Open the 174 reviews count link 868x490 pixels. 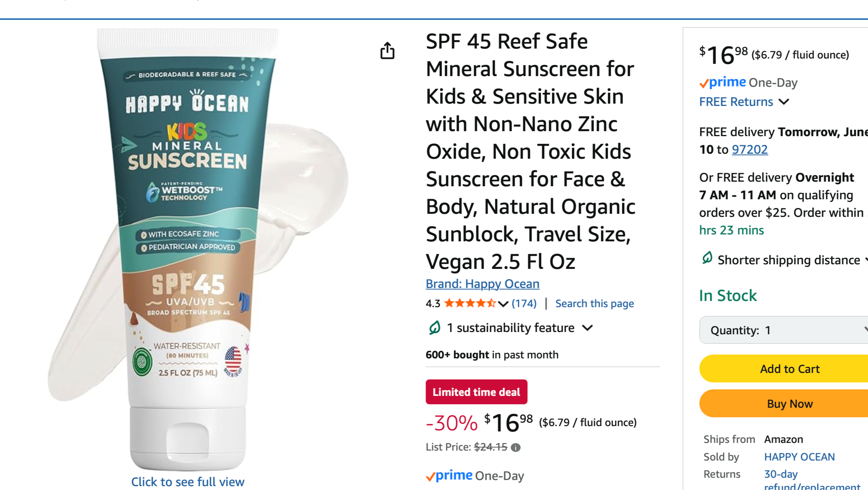[x=524, y=303]
